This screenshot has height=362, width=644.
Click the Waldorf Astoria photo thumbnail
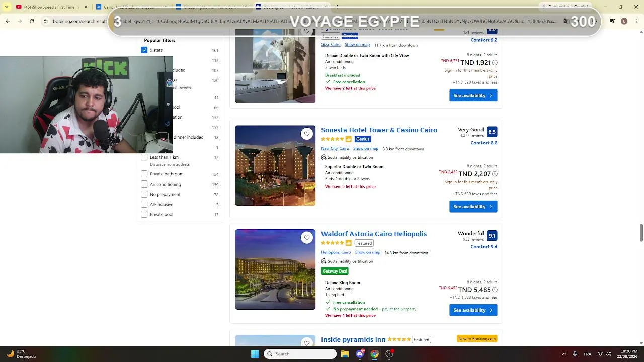[x=275, y=269]
